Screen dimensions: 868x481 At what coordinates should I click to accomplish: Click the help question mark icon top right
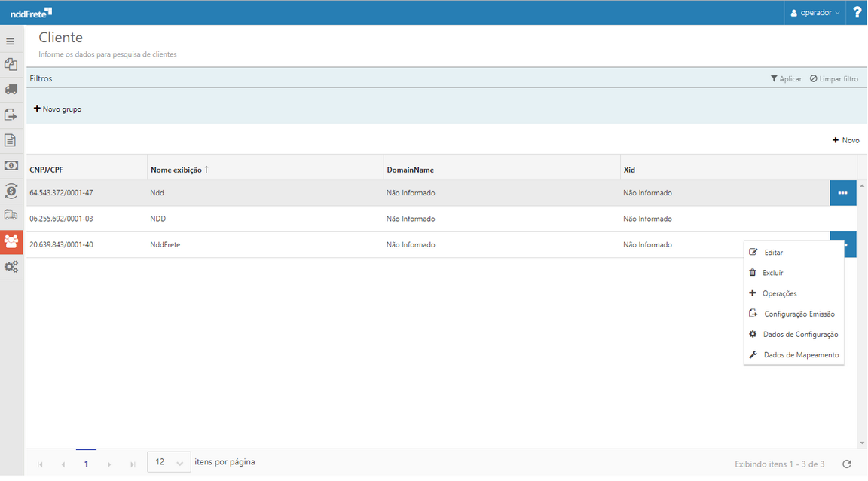coord(857,12)
